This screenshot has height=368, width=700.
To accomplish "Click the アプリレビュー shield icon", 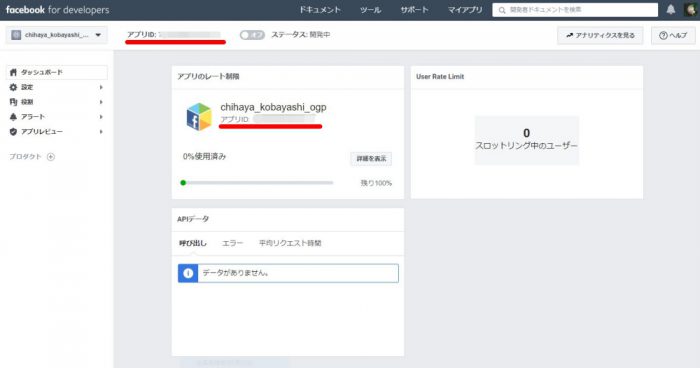I will click(13, 132).
